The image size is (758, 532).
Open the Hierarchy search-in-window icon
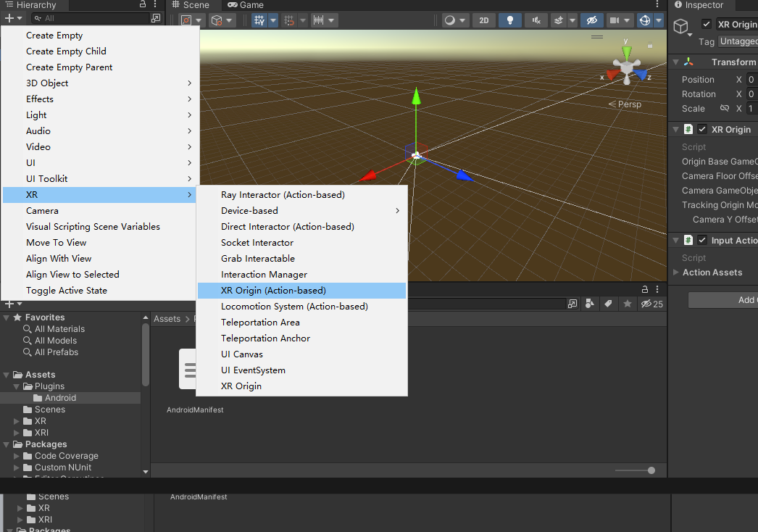(x=156, y=18)
